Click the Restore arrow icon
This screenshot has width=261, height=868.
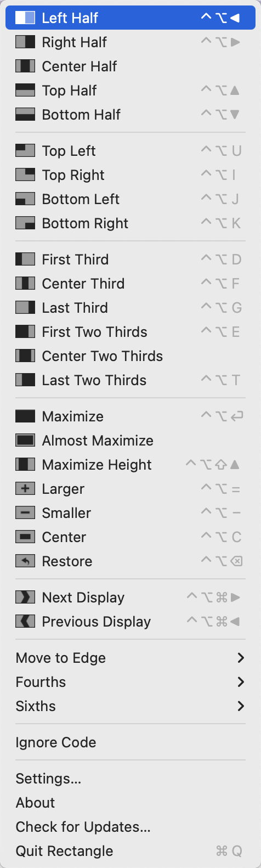click(x=25, y=561)
